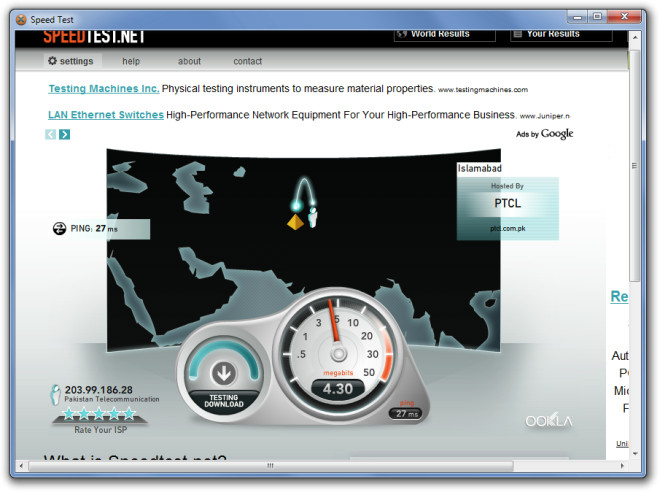Click the 4.30 megabits speed readout
The height and width of the screenshot is (492, 660).
[x=338, y=389]
